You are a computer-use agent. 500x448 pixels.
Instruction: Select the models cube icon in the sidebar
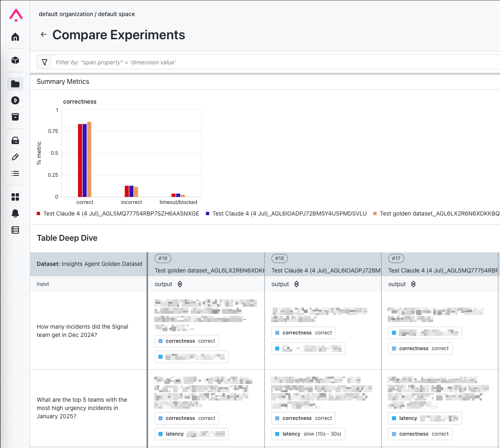(x=15, y=60)
